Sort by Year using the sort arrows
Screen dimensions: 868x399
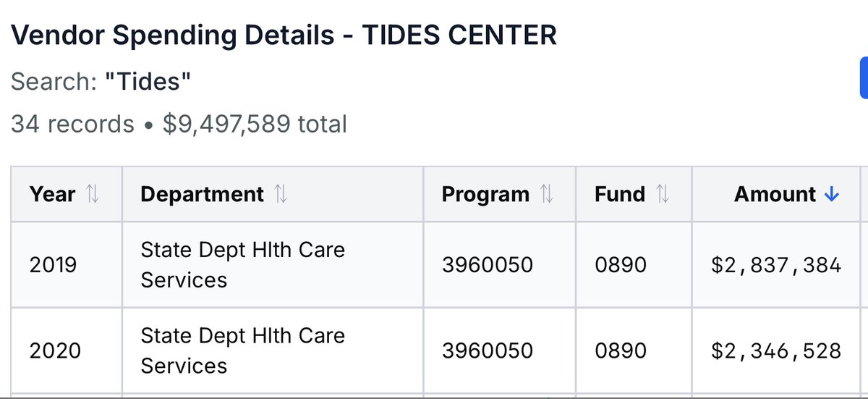[92, 194]
